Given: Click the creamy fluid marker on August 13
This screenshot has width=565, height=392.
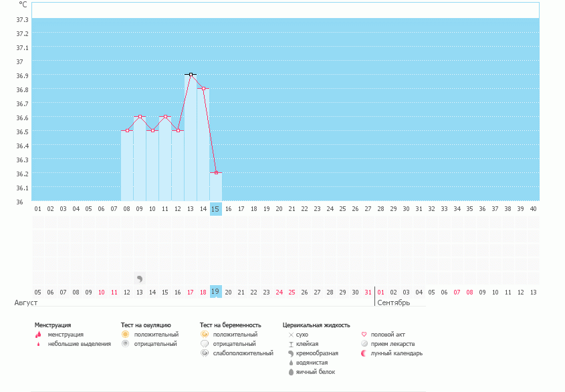Looking at the screenshot, I should pos(140,278).
